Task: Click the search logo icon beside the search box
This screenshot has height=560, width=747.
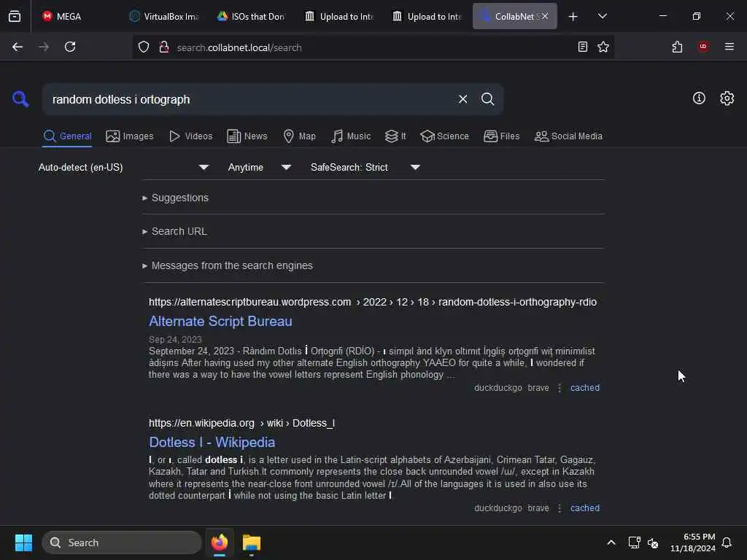Action: (x=20, y=99)
